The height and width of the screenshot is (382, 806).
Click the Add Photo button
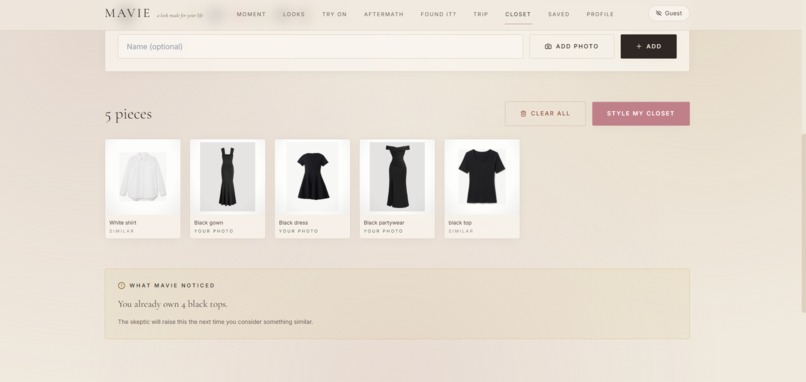click(572, 46)
